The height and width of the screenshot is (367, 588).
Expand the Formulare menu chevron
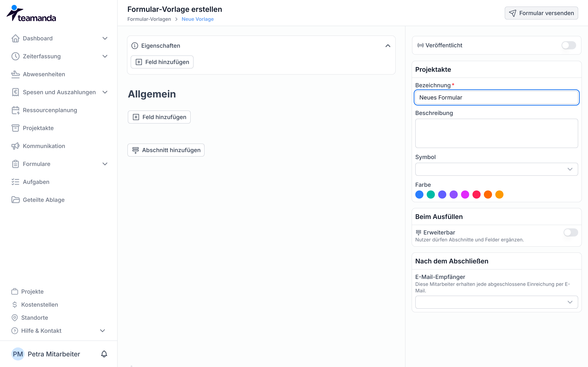[x=105, y=164]
